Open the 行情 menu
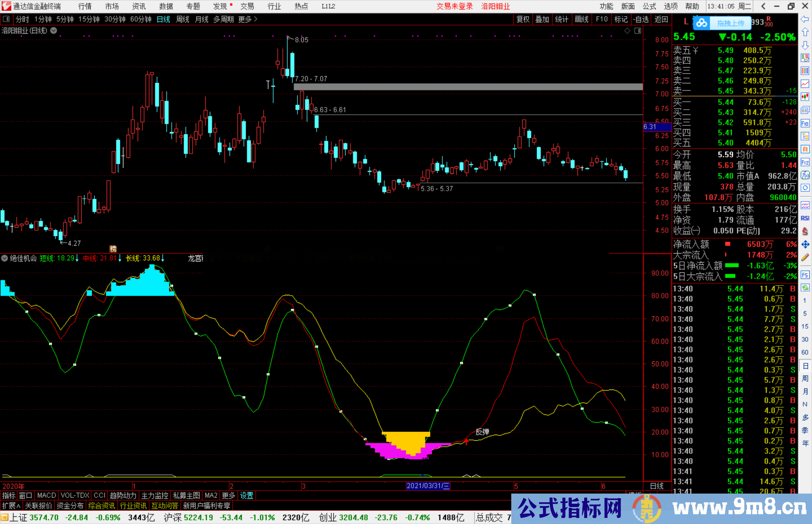812x524 pixels. pos(85,6)
